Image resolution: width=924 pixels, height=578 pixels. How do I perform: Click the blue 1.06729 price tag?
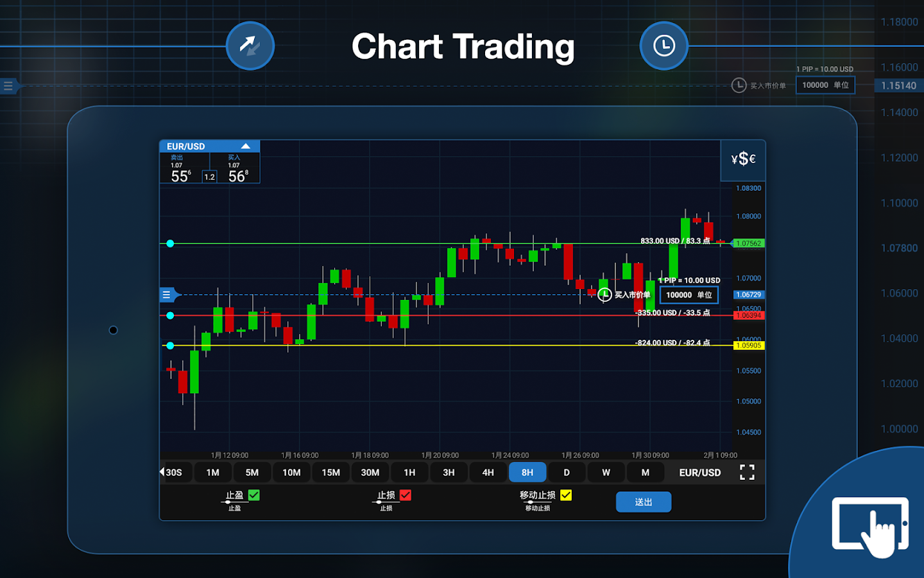pyautogui.click(x=749, y=295)
